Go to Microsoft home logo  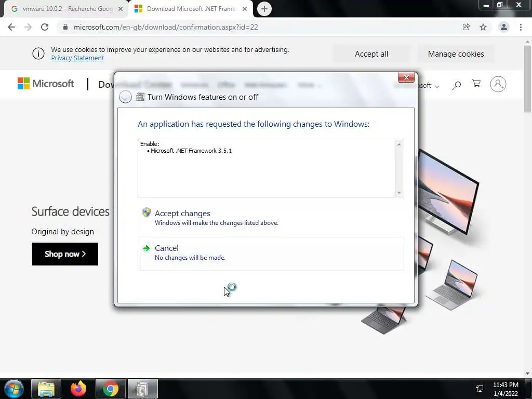[46, 84]
